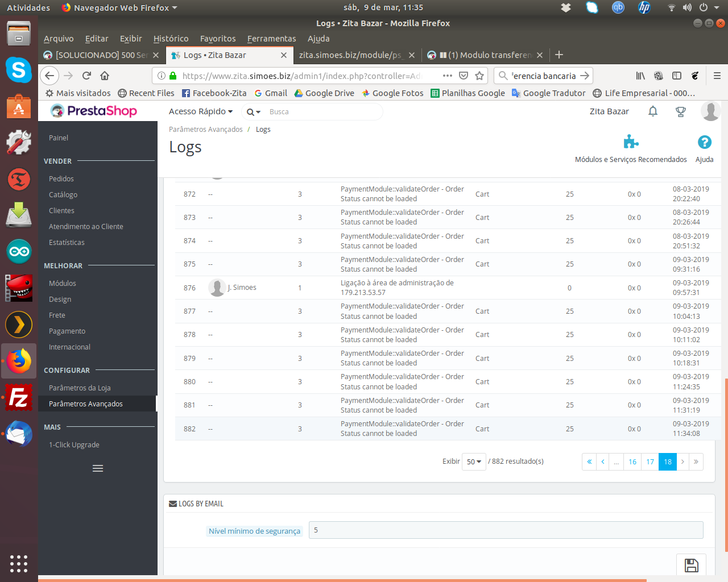
Task: Open Google Drive bookmark
Action: [x=324, y=93]
